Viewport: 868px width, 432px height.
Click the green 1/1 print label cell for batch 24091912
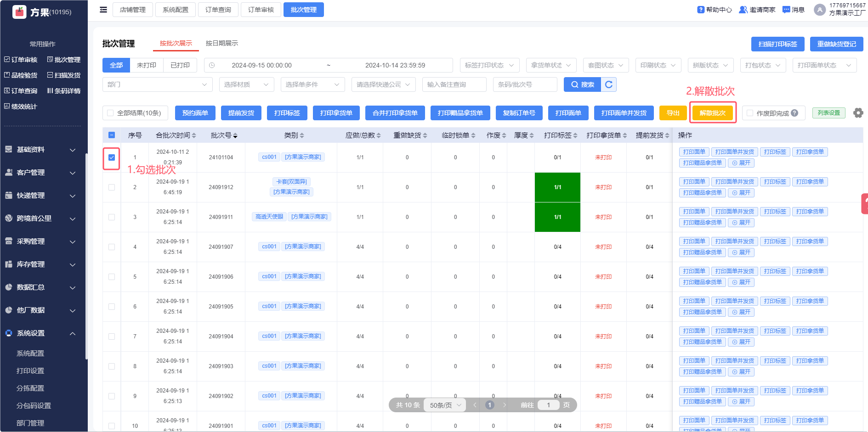(557, 187)
